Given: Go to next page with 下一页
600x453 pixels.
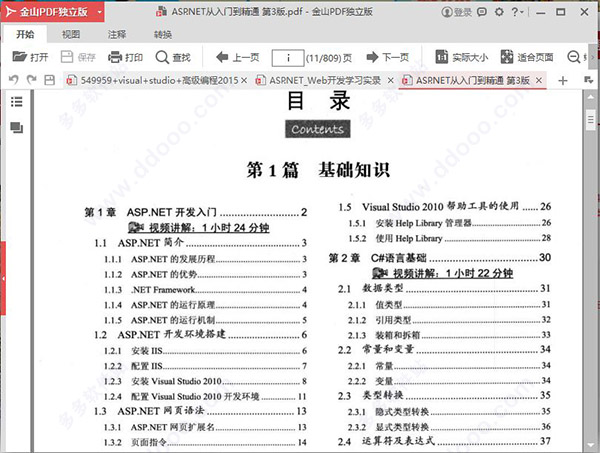Looking at the screenshot, I should click(388, 57).
